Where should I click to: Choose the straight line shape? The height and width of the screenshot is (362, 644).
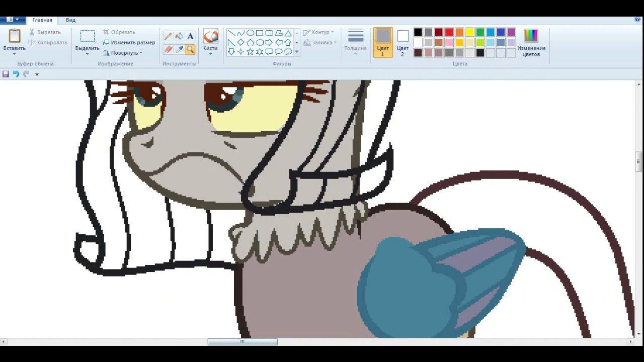[x=231, y=33]
